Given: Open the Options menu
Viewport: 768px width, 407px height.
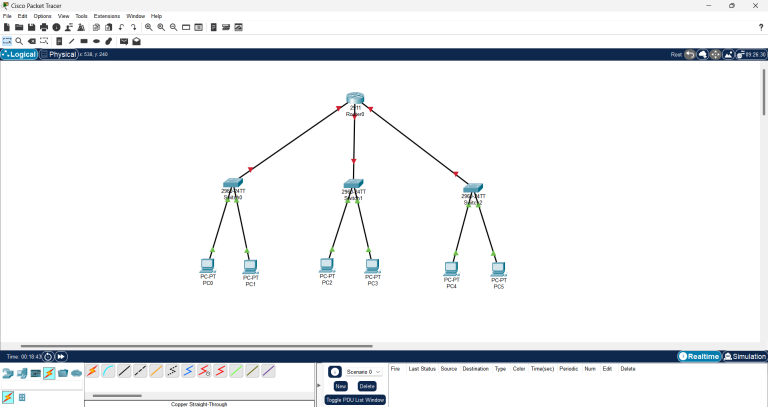Looking at the screenshot, I should point(43,16).
